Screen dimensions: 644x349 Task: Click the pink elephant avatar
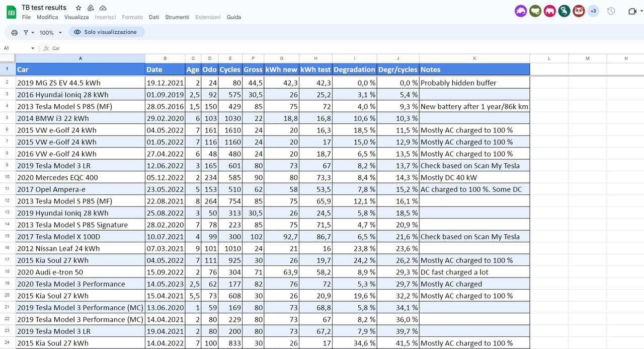(550, 11)
